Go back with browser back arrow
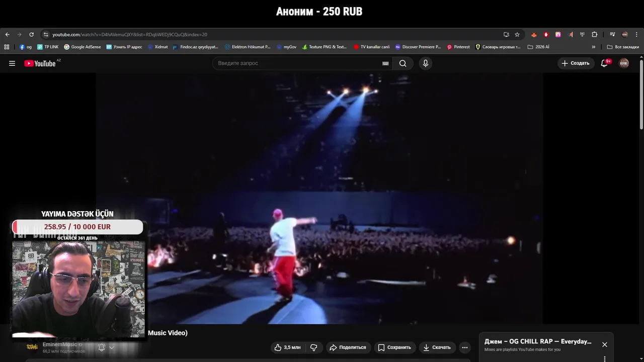Viewport: 644px width, 362px height. (7, 35)
